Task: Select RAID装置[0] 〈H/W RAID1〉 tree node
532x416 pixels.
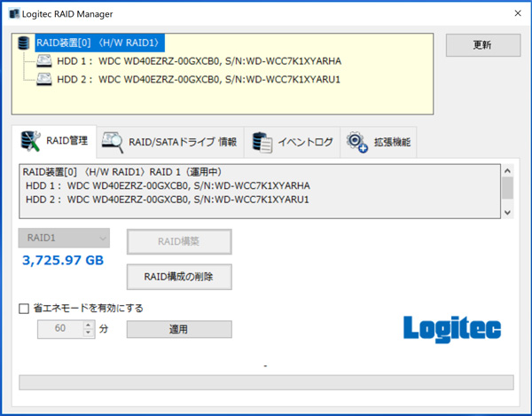Action: [99, 43]
